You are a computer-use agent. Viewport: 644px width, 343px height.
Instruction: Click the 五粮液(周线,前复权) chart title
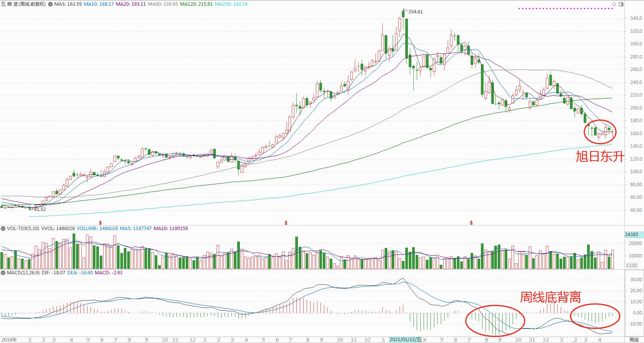(x=24, y=4)
